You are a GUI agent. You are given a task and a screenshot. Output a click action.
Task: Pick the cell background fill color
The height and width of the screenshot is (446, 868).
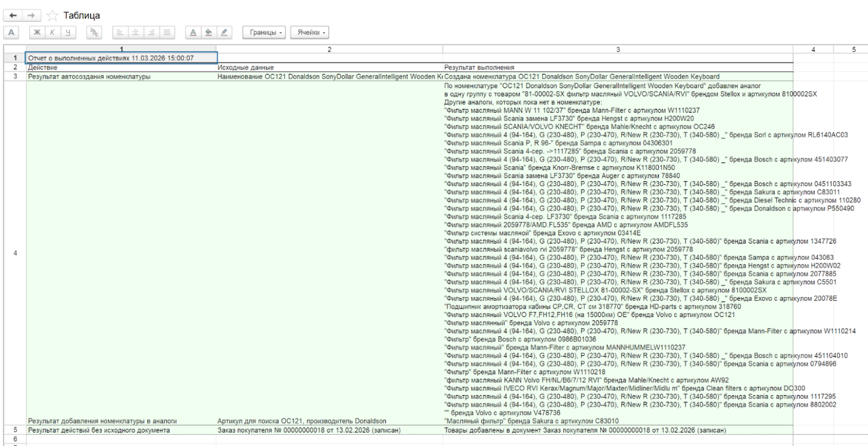208,33
